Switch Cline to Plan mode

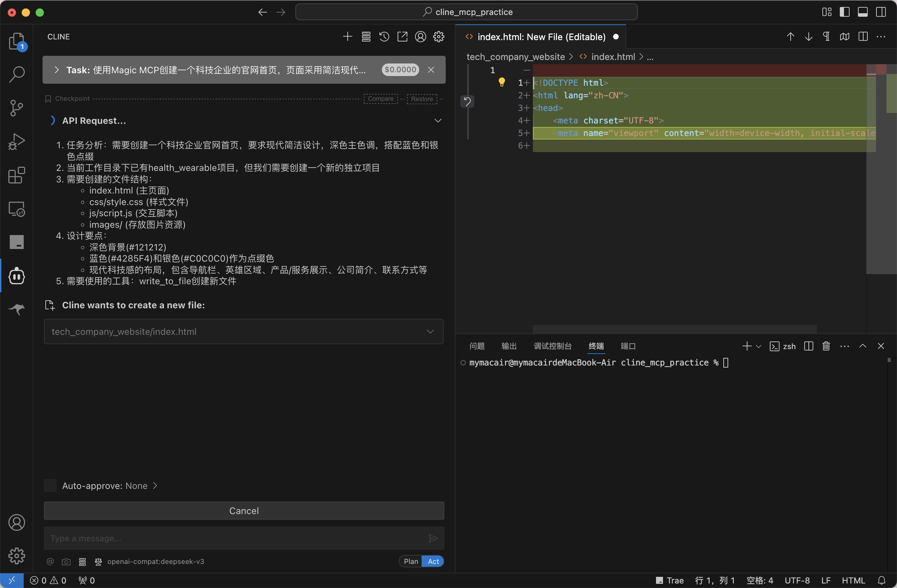[411, 561]
